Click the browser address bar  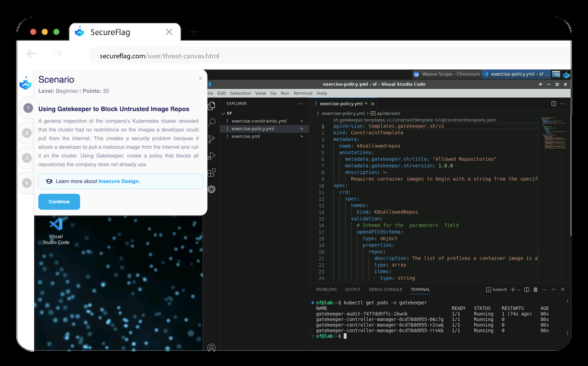pos(330,55)
